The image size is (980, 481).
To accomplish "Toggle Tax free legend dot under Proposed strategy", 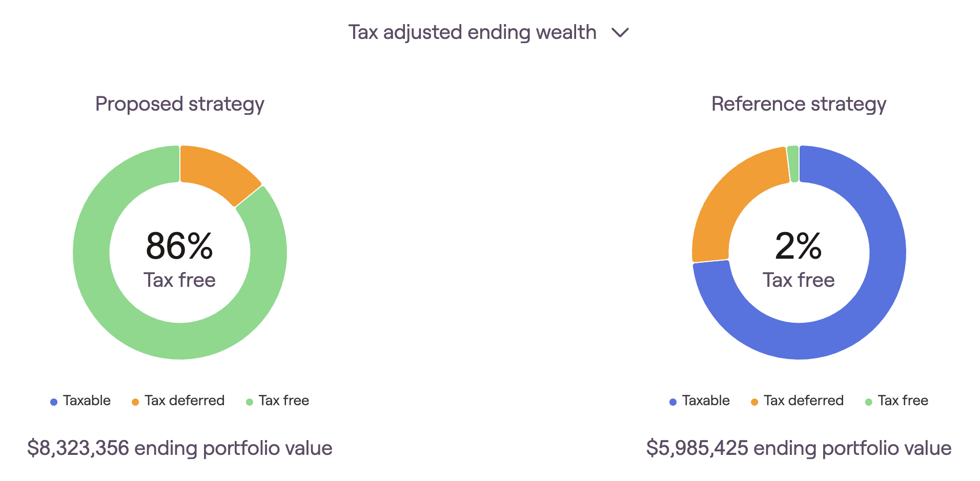I will pyautogui.click(x=250, y=402).
